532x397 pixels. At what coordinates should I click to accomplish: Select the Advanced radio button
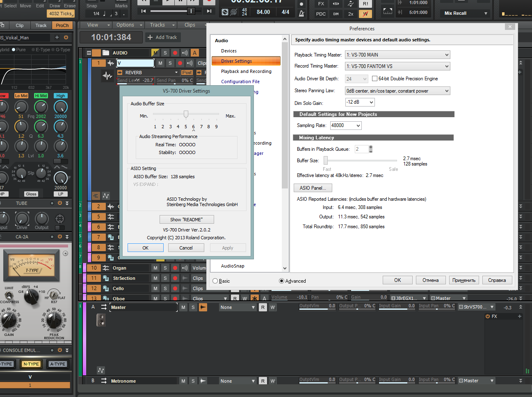pos(281,281)
